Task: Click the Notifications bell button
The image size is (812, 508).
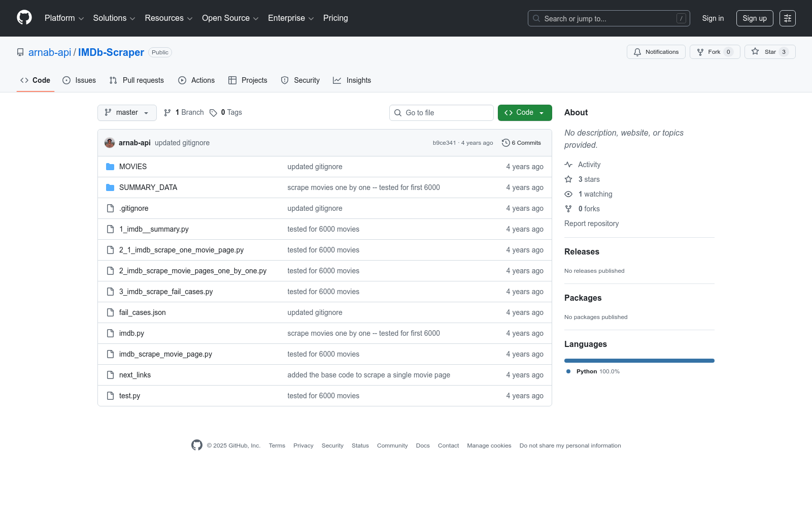Action: tap(656, 52)
